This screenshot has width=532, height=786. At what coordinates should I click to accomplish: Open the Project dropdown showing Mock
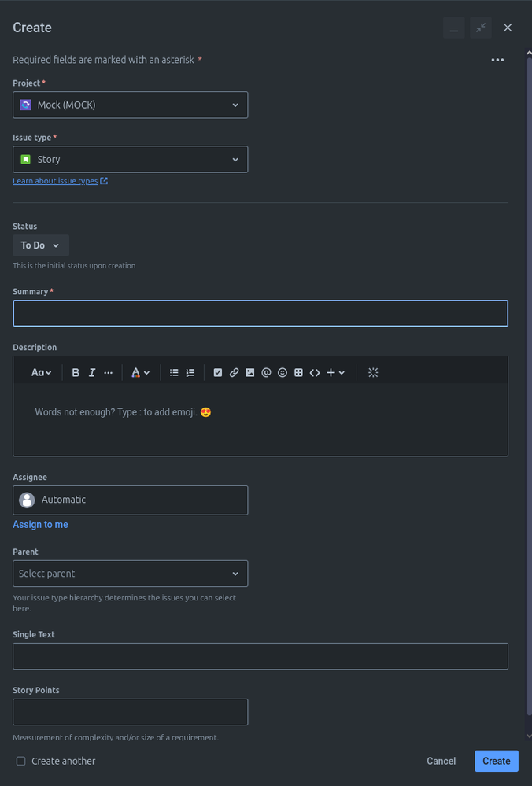tap(130, 105)
